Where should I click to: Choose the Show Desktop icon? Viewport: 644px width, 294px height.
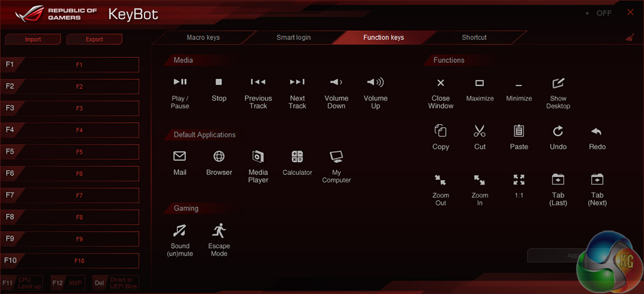point(558,83)
